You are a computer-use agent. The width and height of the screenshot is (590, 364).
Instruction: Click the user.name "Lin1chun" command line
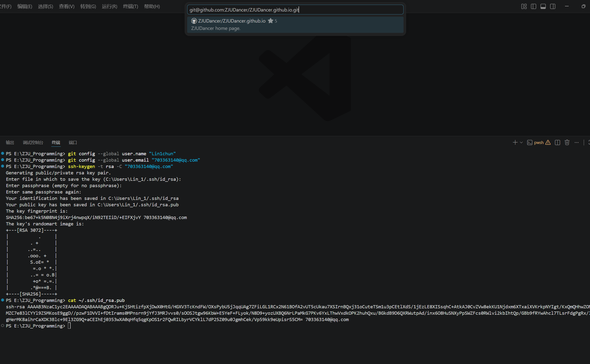click(91, 154)
